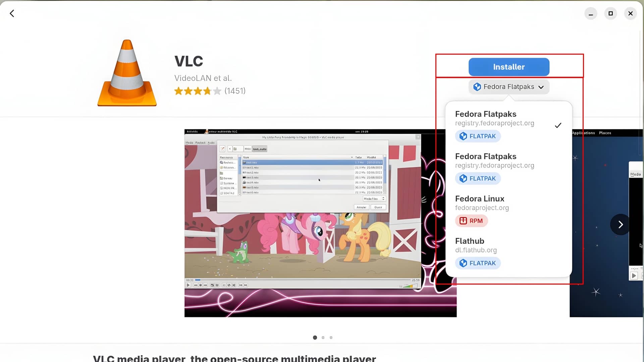Click the VideoLAN et al. developer name
The height and width of the screenshot is (362, 644).
tap(203, 78)
